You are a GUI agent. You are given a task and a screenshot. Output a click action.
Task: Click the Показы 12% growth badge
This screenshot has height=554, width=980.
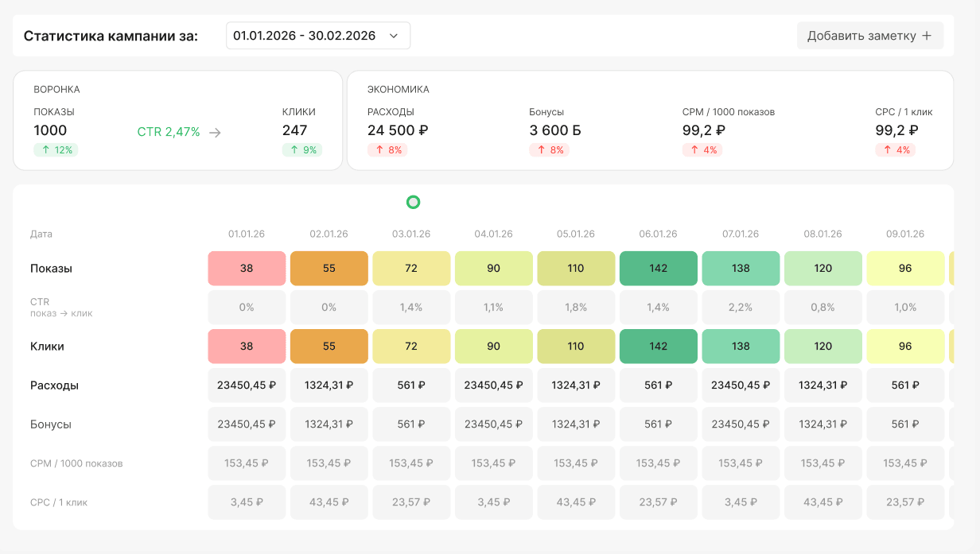coord(56,150)
